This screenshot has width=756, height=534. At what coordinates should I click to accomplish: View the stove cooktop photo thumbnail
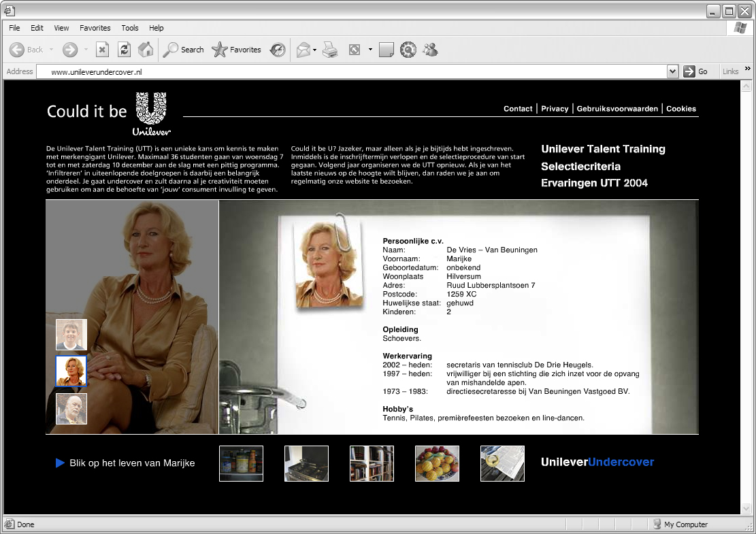(307, 463)
